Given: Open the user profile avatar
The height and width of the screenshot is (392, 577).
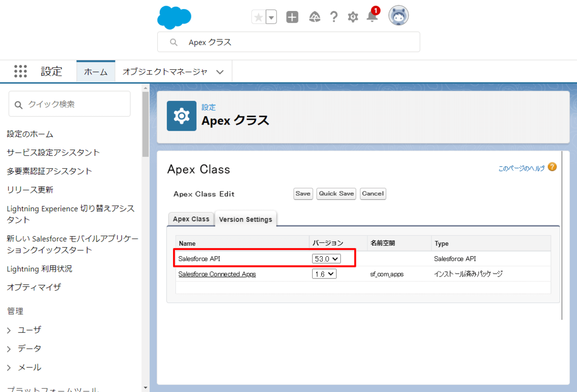Looking at the screenshot, I should (399, 16).
